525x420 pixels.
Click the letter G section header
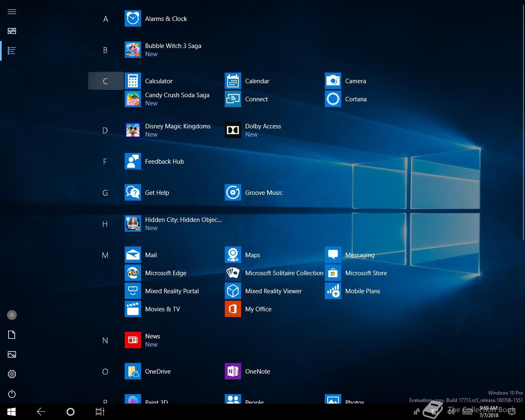[x=105, y=193]
